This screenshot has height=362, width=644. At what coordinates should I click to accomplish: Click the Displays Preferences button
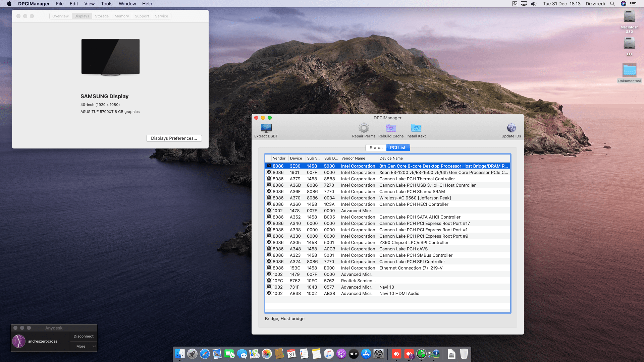tap(174, 138)
